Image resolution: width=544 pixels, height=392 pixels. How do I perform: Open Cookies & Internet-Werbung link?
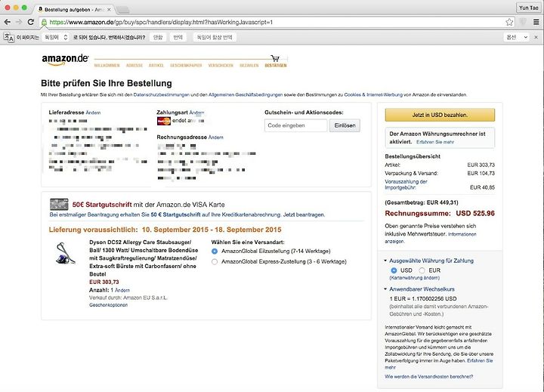click(x=373, y=94)
